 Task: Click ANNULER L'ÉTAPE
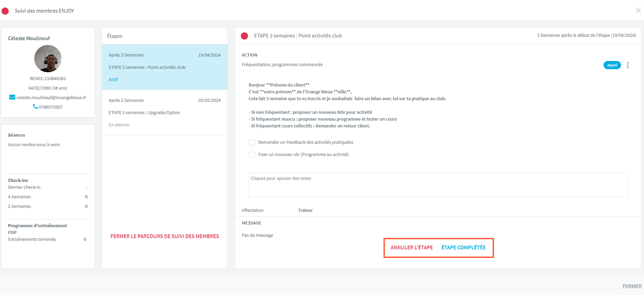tap(412, 248)
